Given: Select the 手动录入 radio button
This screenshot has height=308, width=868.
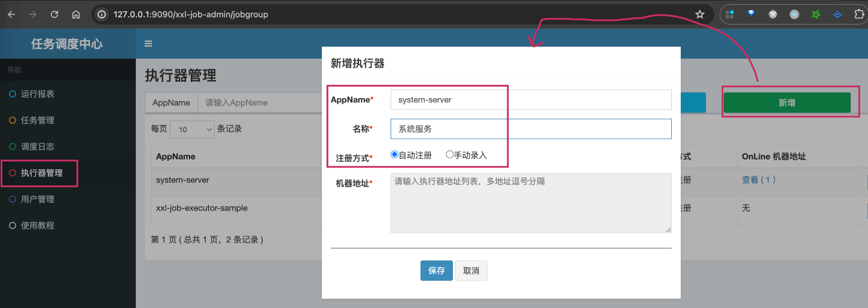Looking at the screenshot, I should (450, 154).
